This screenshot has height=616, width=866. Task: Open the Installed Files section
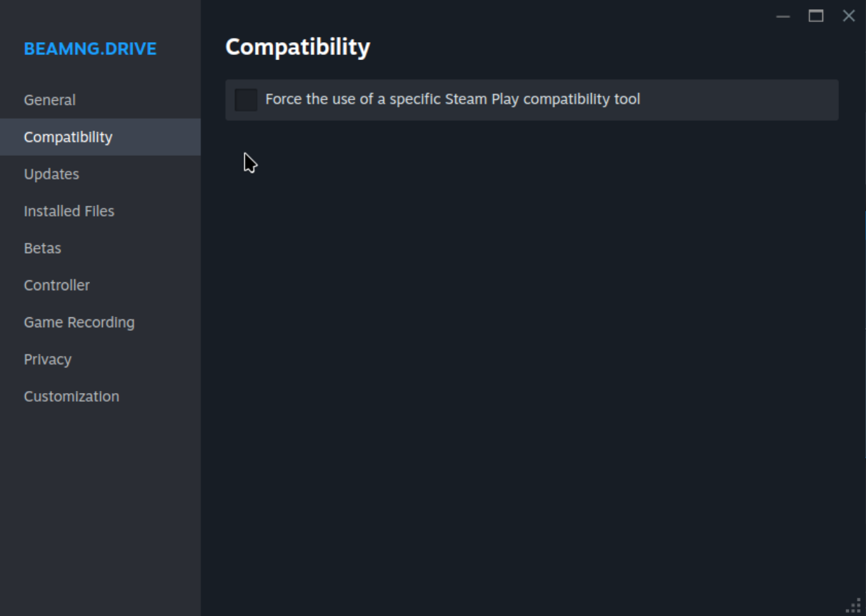[69, 212]
